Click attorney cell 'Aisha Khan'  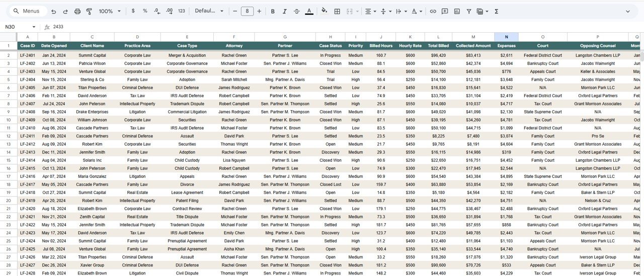tap(234, 249)
